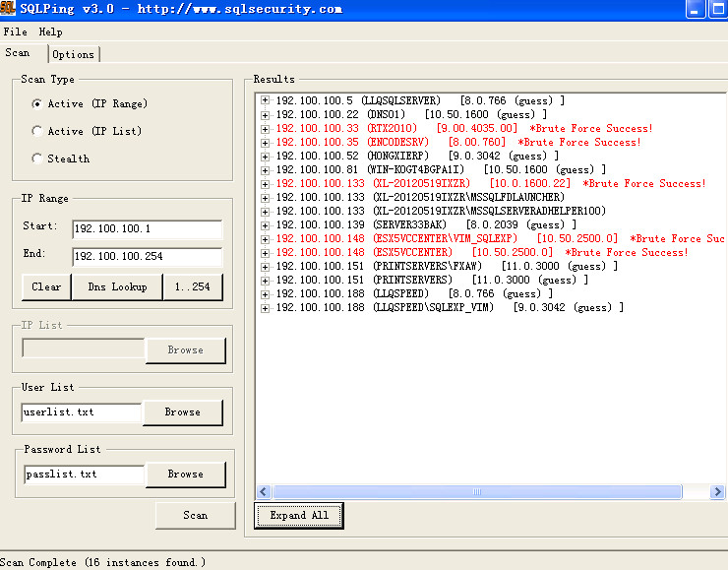Select the 192.100.100.5 LLQSQLSERVER row

[x=420, y=100]
